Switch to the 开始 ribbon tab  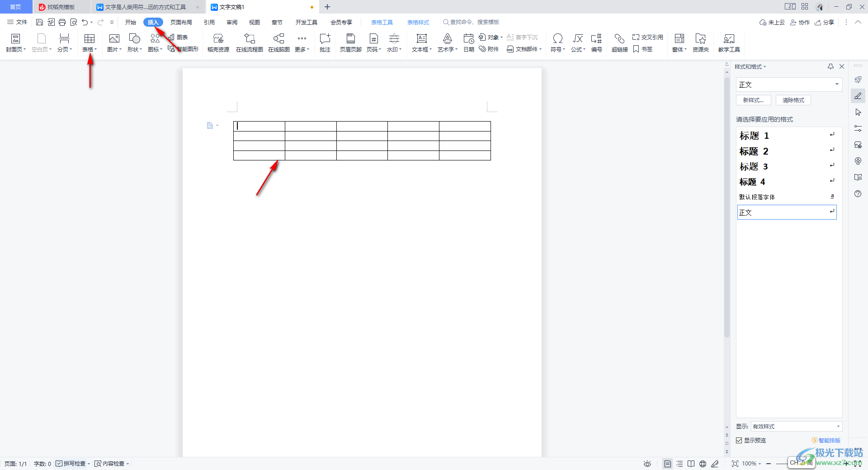(131, 22)
